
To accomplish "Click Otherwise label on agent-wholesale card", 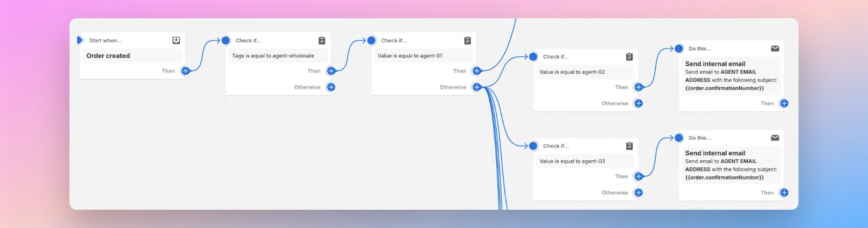I will [x=307, y=87].
